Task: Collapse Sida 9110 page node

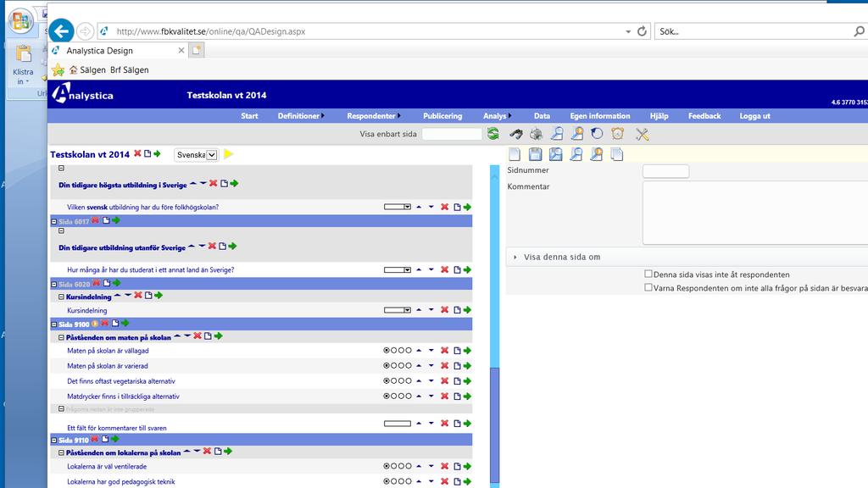Action: [54, 441]
